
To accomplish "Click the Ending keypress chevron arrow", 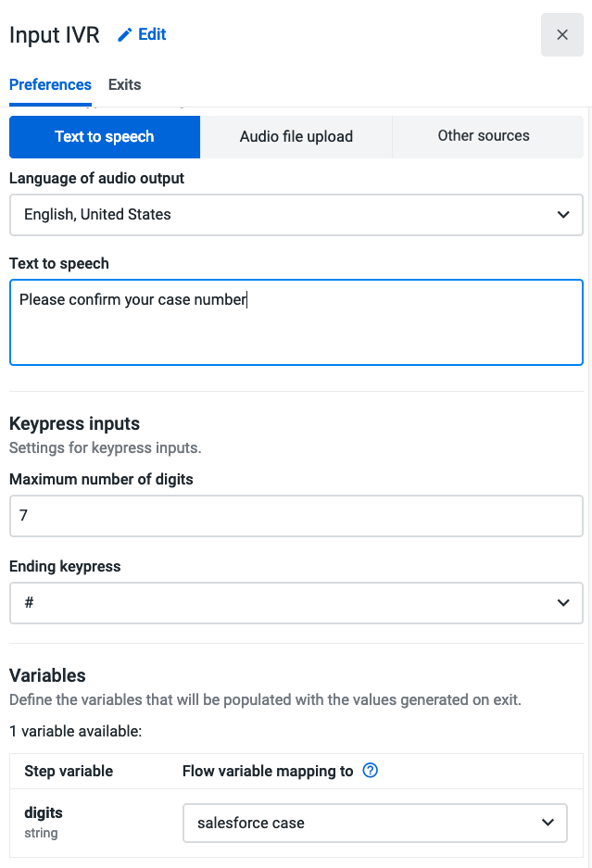I will pos(563,603).
